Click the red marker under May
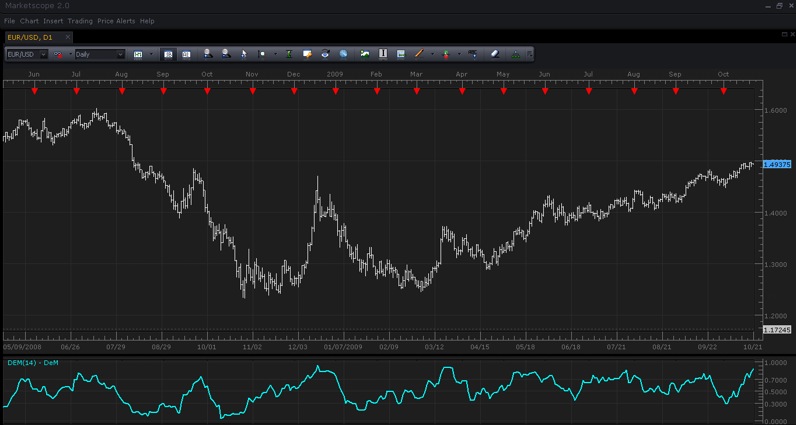796x425 pixels. (x=504, y=91)
